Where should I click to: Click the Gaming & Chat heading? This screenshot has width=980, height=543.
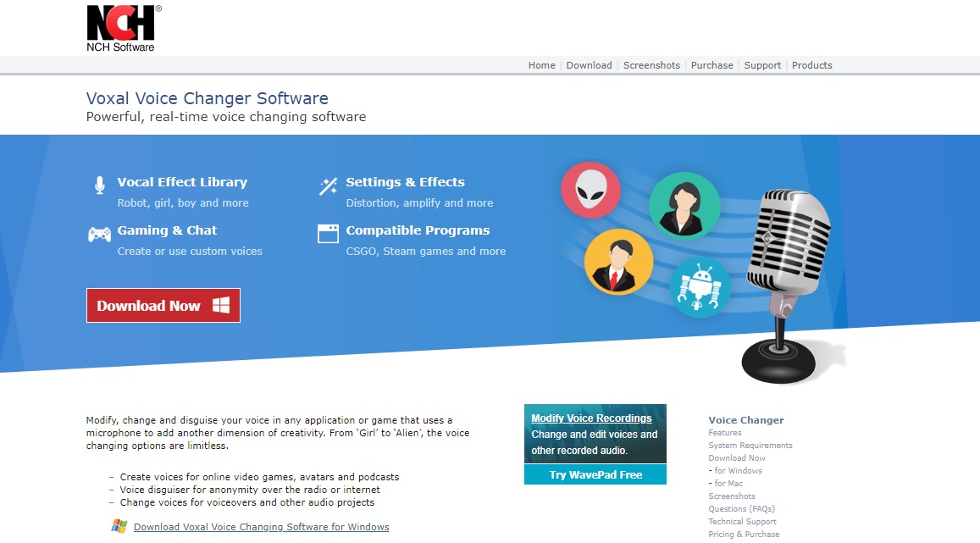tap(167, 230)
